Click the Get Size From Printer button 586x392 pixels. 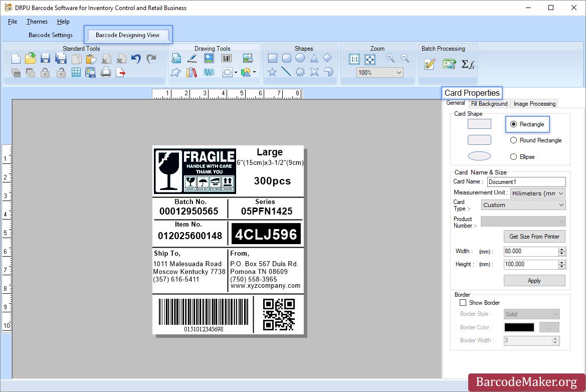[x=534, y=237]
